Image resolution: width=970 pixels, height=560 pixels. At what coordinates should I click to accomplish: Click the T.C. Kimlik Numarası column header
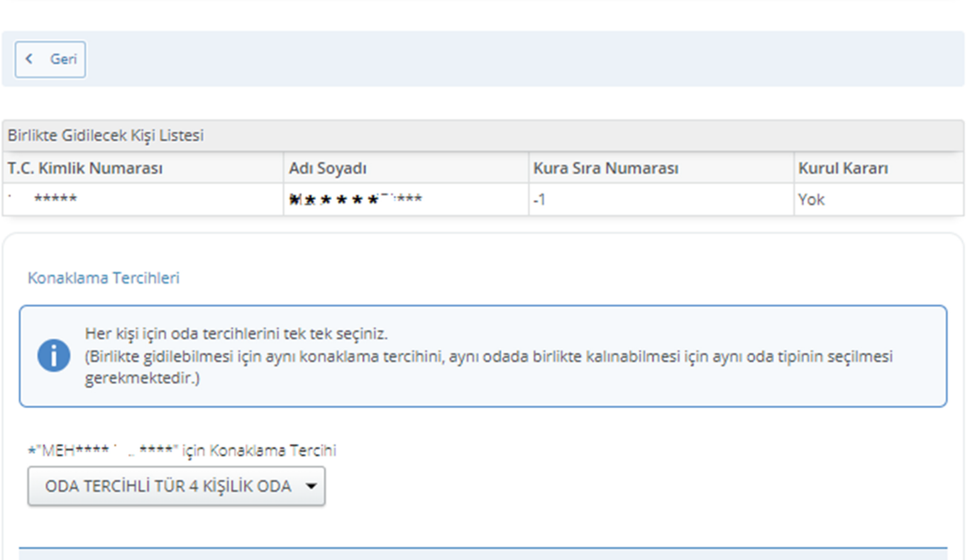click(84, 167)
